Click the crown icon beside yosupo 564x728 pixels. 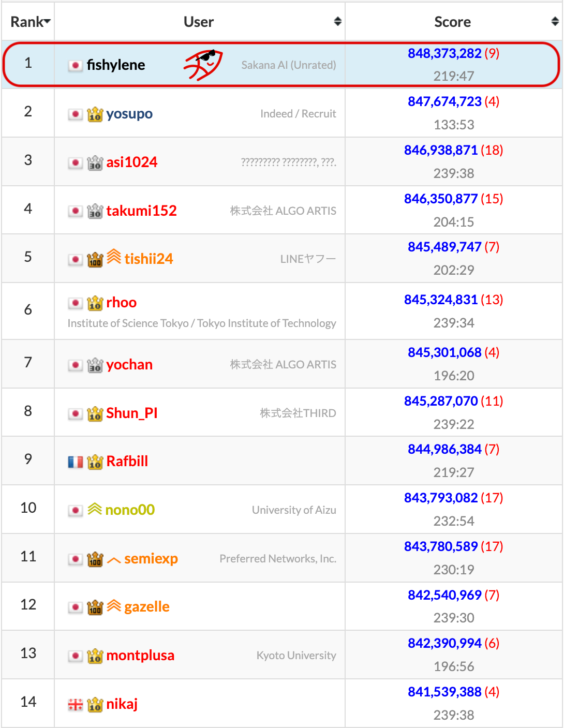pyautogui.click(x=95, y=114)
